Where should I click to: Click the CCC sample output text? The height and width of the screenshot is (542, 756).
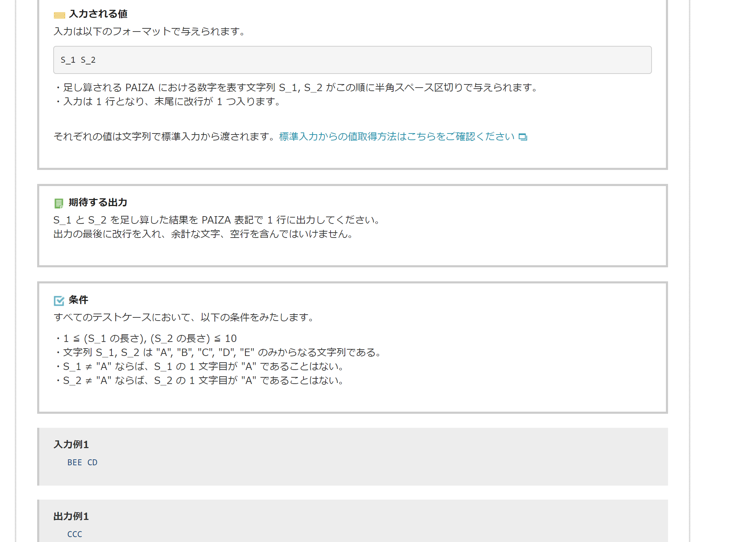75,534
